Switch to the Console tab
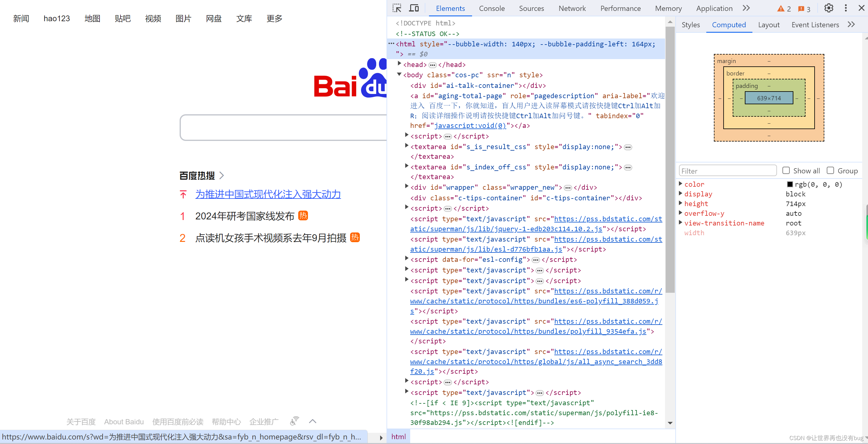 tap(491, 8)
